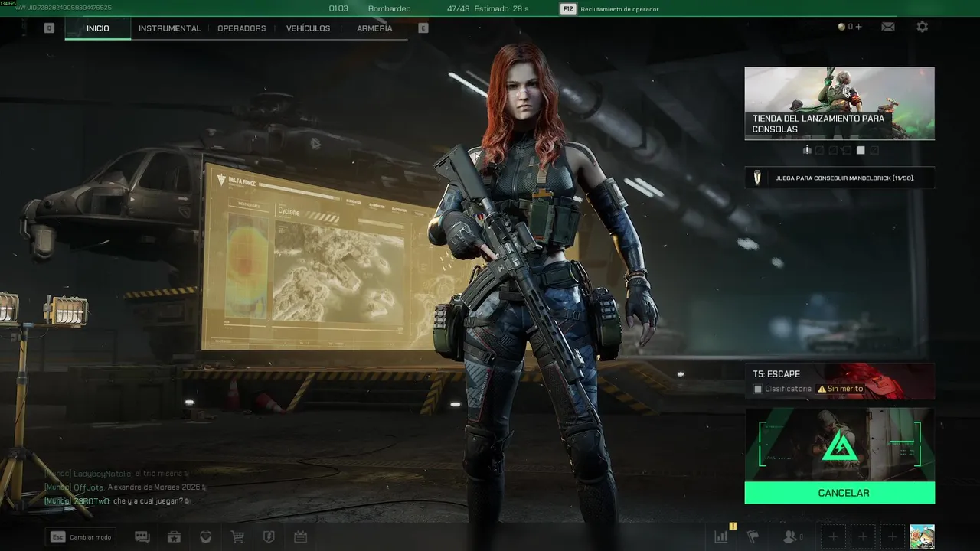980x551 pixels.
Task: Click the E key next-tab icon
Action: pos(423,28)
